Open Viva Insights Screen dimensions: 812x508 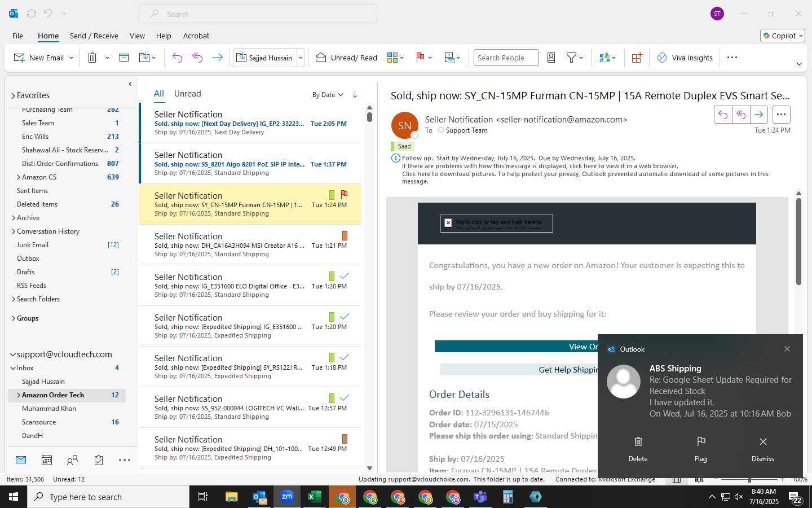(685, 58)
